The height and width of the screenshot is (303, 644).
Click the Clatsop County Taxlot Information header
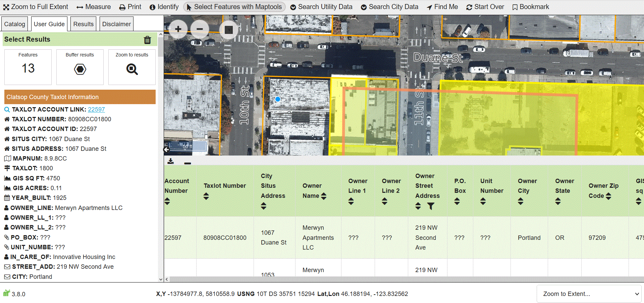pos(80,97)
